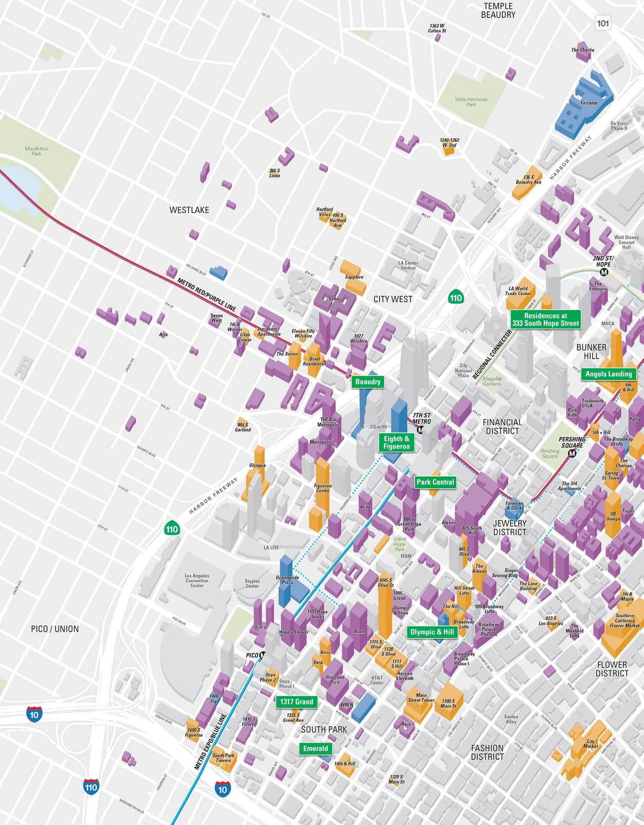Screen dimensions: 644x825
Task: Click the LA Center Studios label
Action: [x=408, y=265]
